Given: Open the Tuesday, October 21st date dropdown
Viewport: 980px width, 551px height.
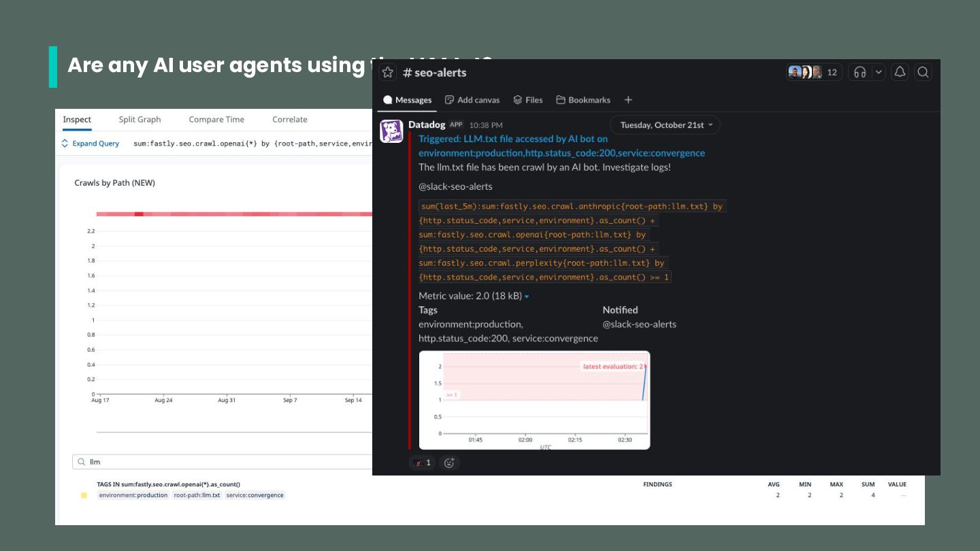Looking at the screenshot, I should click(x=665, y=125).
